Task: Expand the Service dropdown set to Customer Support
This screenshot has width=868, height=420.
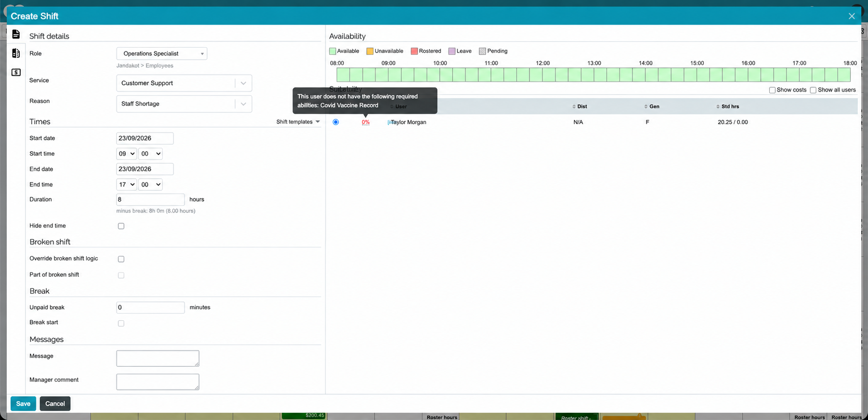Action: tap(184, 83)
